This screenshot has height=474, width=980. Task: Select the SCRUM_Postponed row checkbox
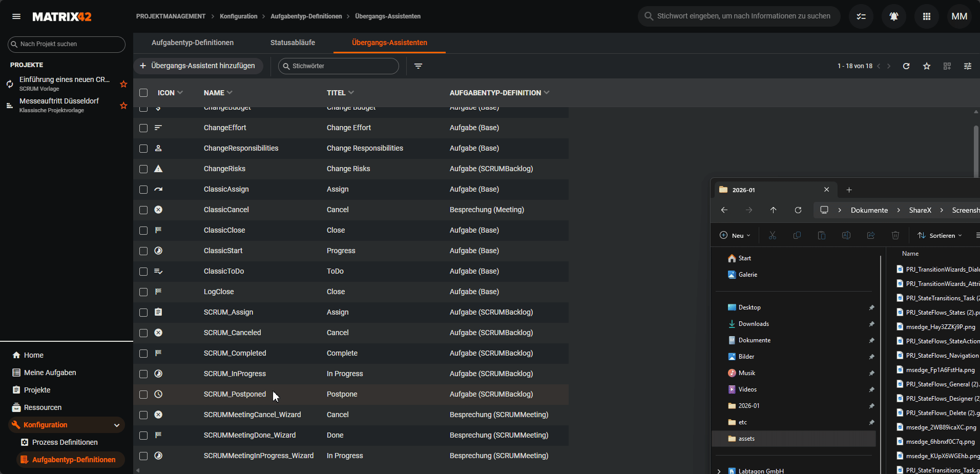coord(143,395)
